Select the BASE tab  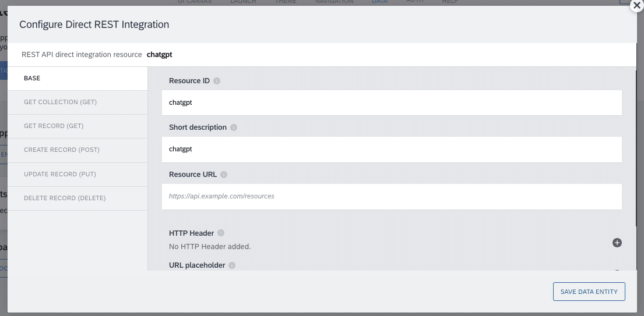coord(78,79)
